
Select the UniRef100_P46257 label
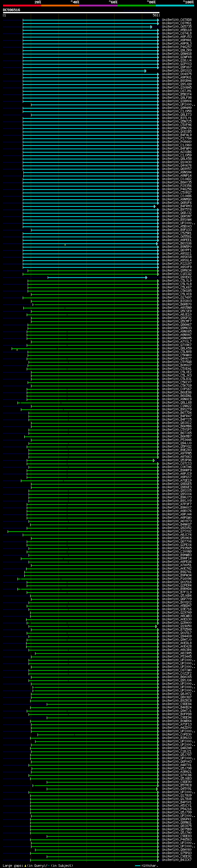176,47
